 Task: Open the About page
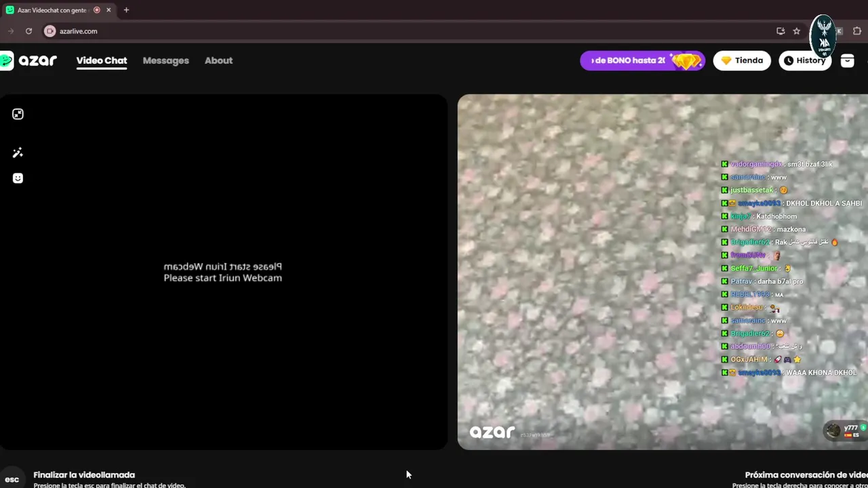pos(218,60)
